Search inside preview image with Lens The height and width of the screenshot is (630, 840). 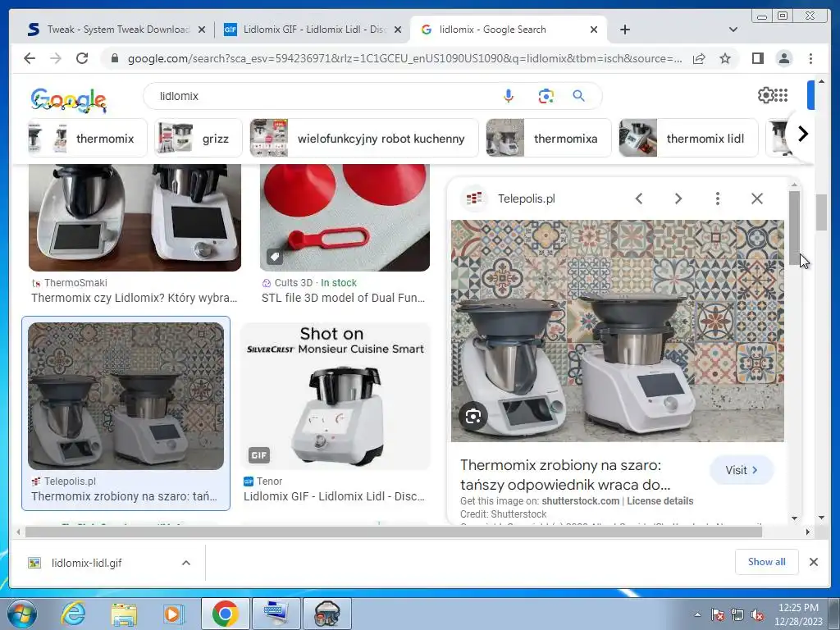click(473, 416)
